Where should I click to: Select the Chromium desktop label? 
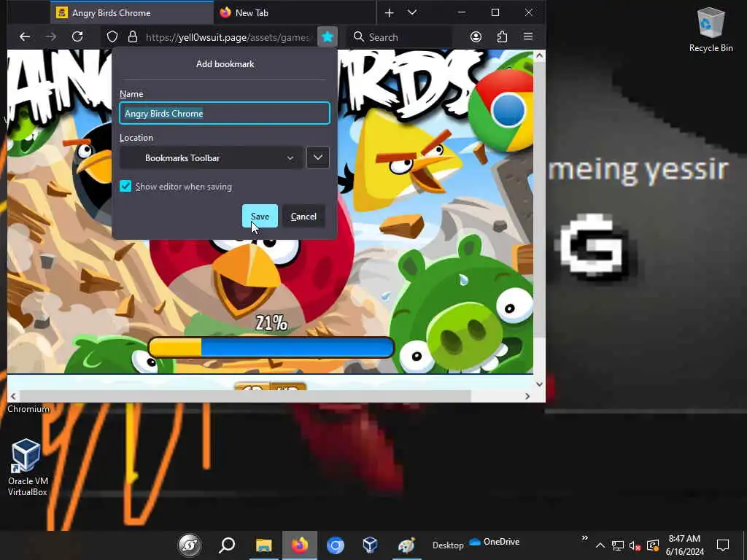(x=28, y=408)
